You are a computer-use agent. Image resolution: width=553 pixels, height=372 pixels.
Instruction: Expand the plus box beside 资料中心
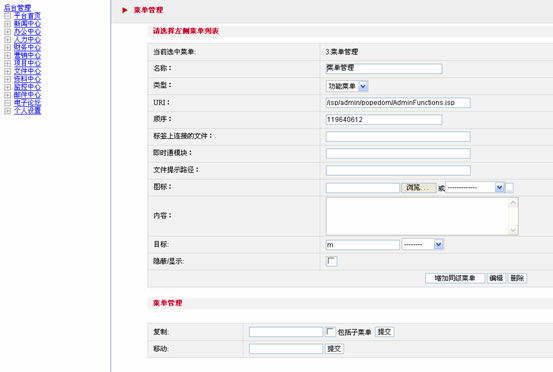pos(7,79)
